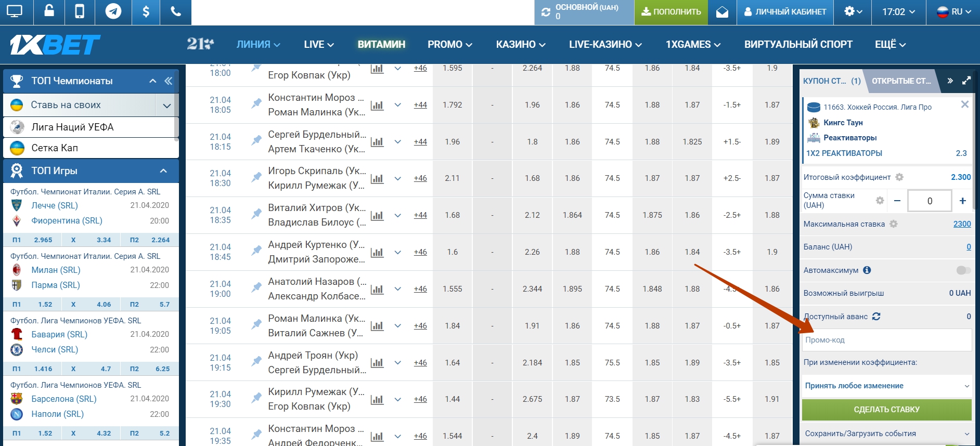Refresh the main UAH account balance
Screen dimensions: 980x446
tap(546, 12)
